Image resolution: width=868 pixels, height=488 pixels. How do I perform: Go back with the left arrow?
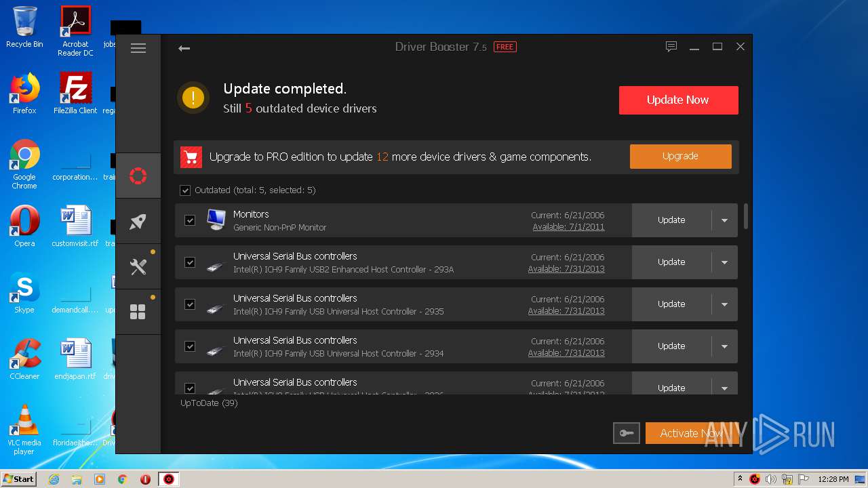pyautogui.click(x=184, y=48)
